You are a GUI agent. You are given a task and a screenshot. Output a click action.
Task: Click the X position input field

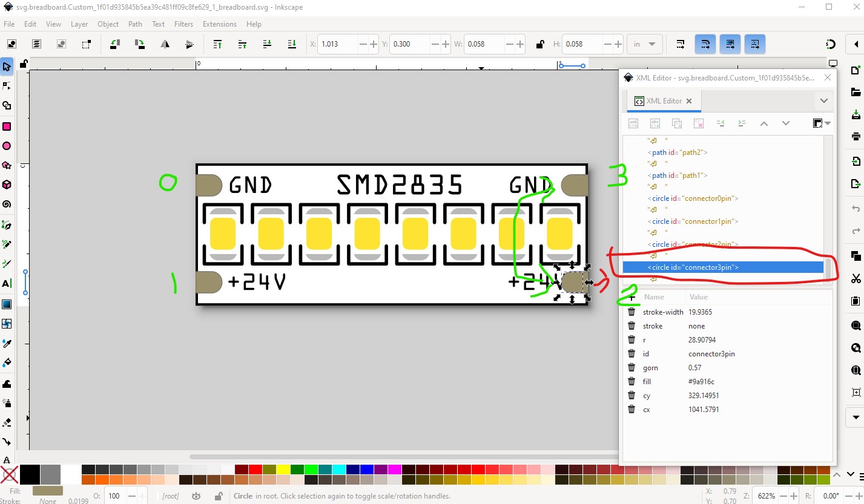click(338, 44)
